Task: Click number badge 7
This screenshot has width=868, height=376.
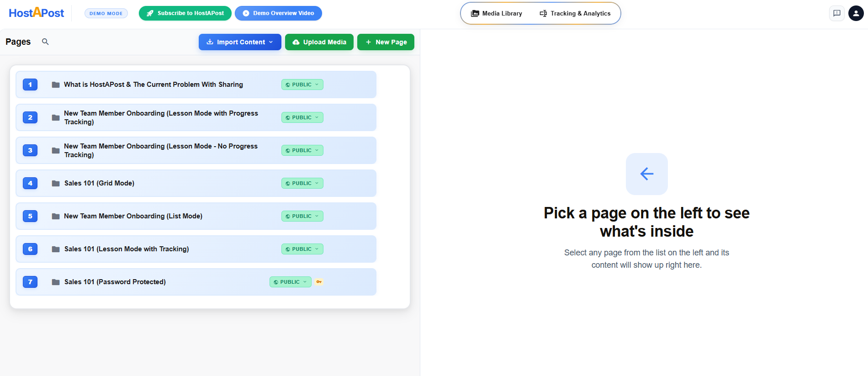Action: [x=30, y=282]
